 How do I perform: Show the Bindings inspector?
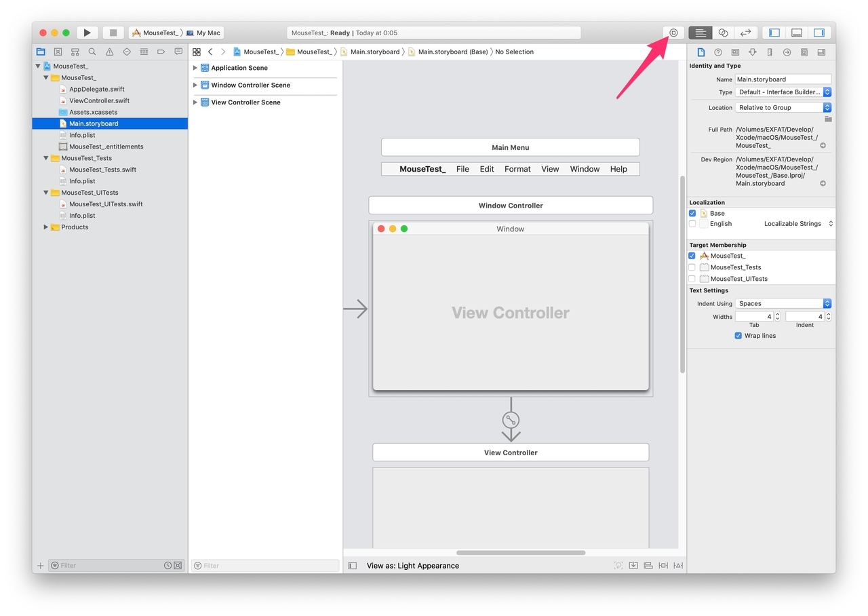[x=804, y=52]
